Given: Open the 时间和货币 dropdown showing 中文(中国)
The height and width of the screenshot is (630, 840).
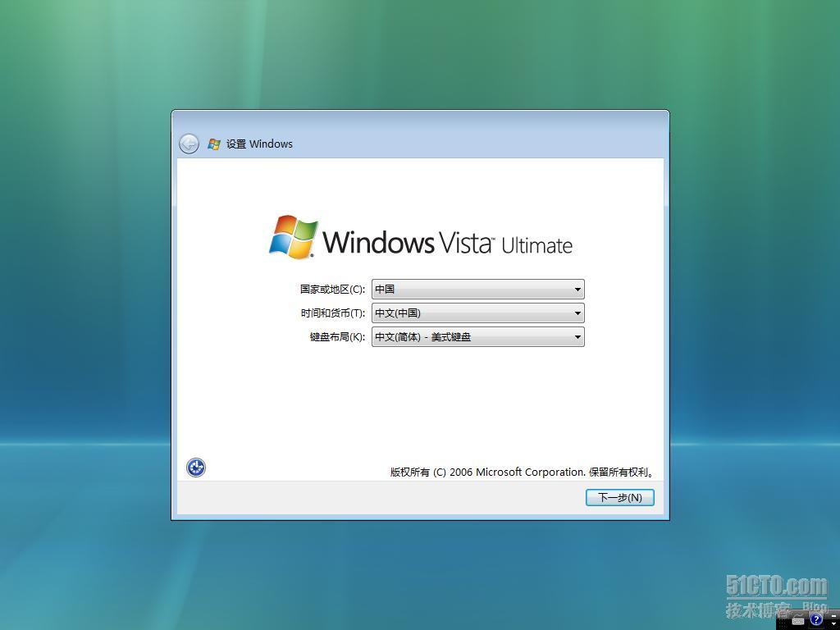Looking at the screenshot, I should pos(478,313).
